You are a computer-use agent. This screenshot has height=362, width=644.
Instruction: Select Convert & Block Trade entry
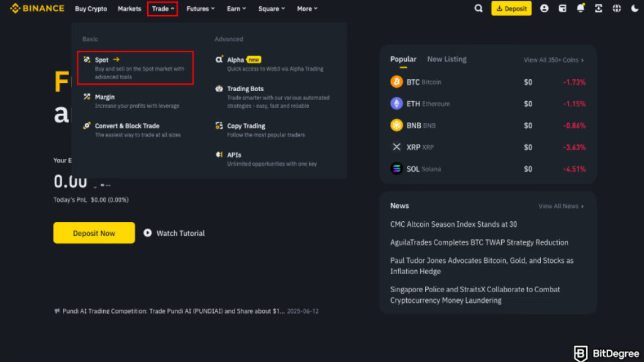132,130
